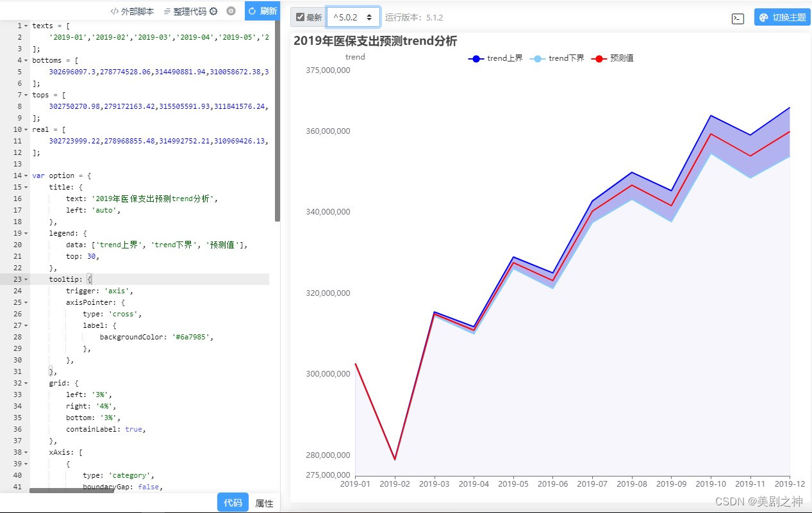Click the legend data array code line
The image size is (812, 513).
point(157,245)
